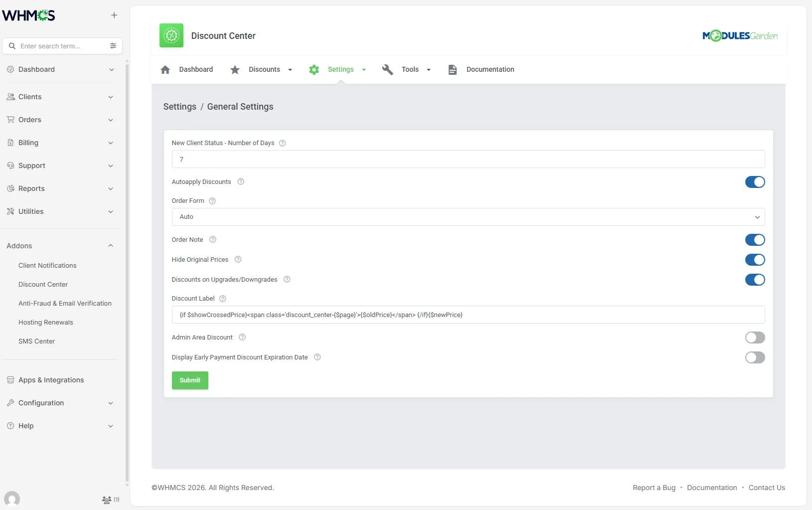Click the sidebar search term field
This screenshot has width=812, height=510.
62,46
